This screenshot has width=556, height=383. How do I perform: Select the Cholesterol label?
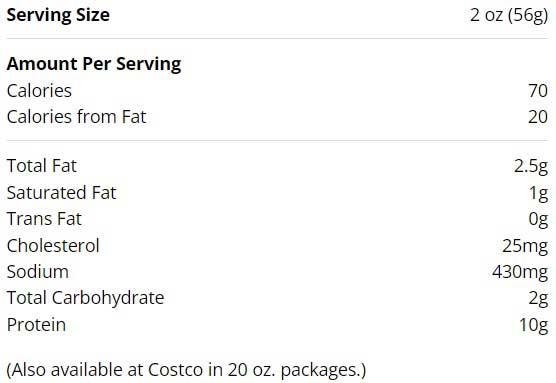tap(53, 245)
